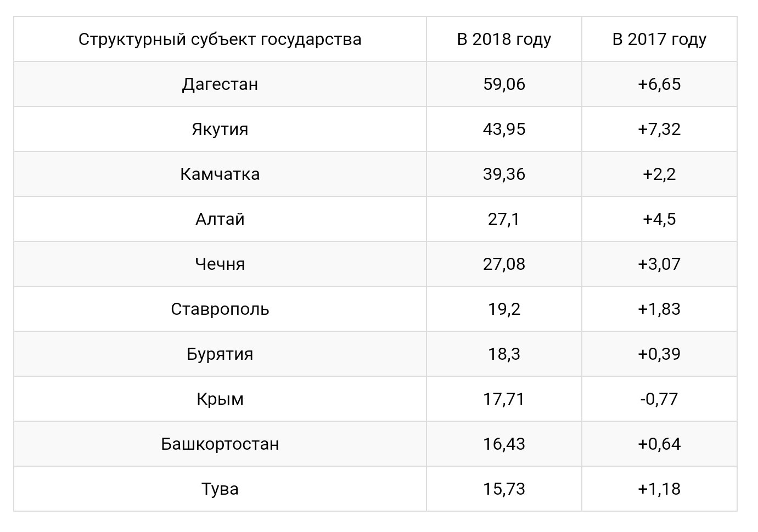Click the Ставрополь table cell
This screenshot has height=532, width=758.
tap(220, 309)
